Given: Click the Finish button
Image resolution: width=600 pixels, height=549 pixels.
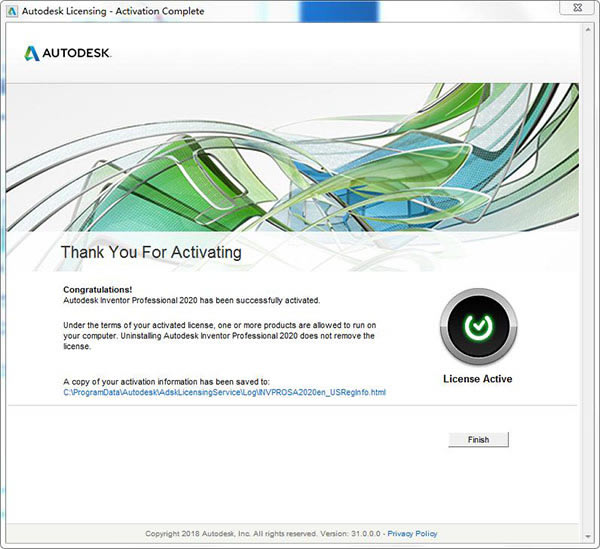Looking at the screenshot, I should [x=479, y=439].
